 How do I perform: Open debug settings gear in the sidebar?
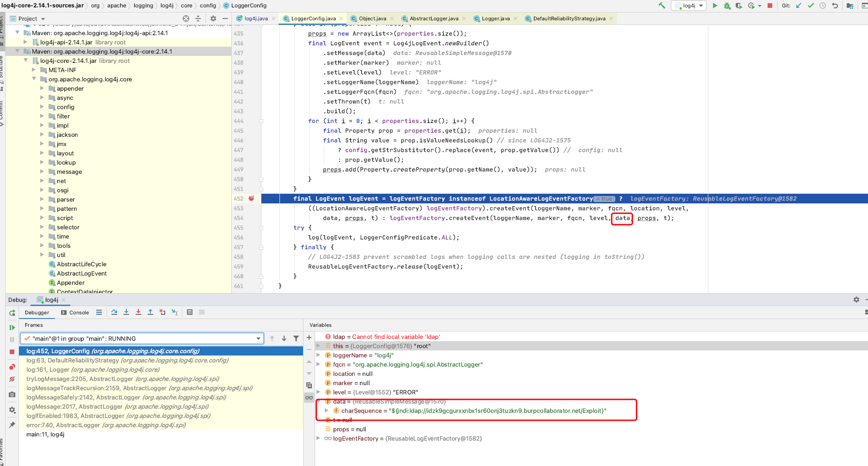[x=12, y=410]
